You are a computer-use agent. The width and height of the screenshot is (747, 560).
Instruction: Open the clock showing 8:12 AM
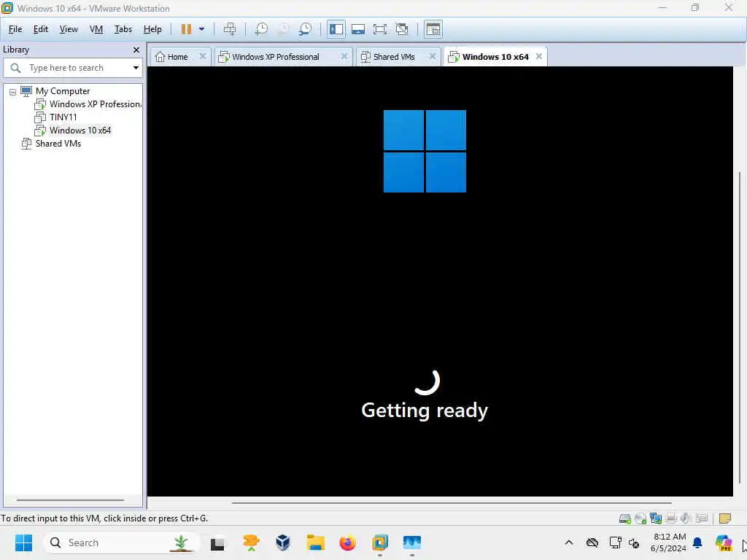[669, 542]
